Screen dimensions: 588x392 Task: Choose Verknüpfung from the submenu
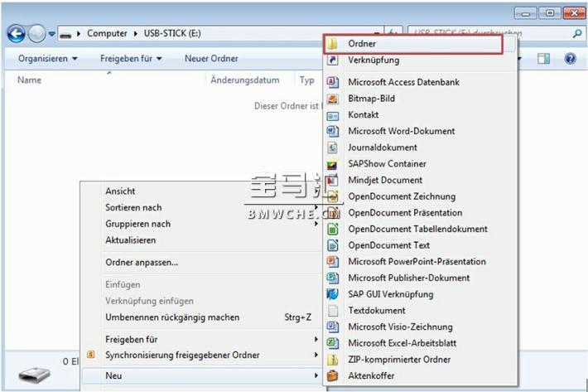click(x=374, y=60)
